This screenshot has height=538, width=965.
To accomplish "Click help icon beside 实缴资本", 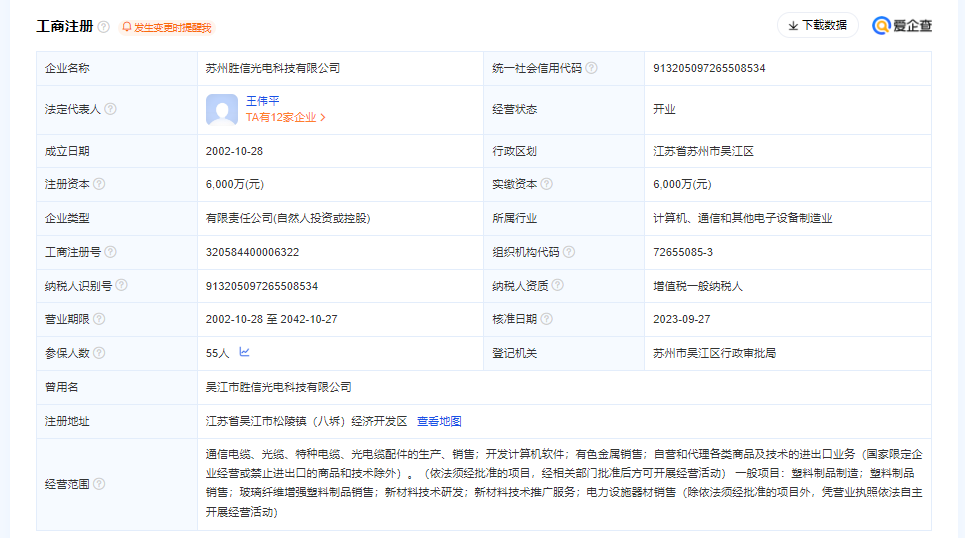I will point(547,184).
